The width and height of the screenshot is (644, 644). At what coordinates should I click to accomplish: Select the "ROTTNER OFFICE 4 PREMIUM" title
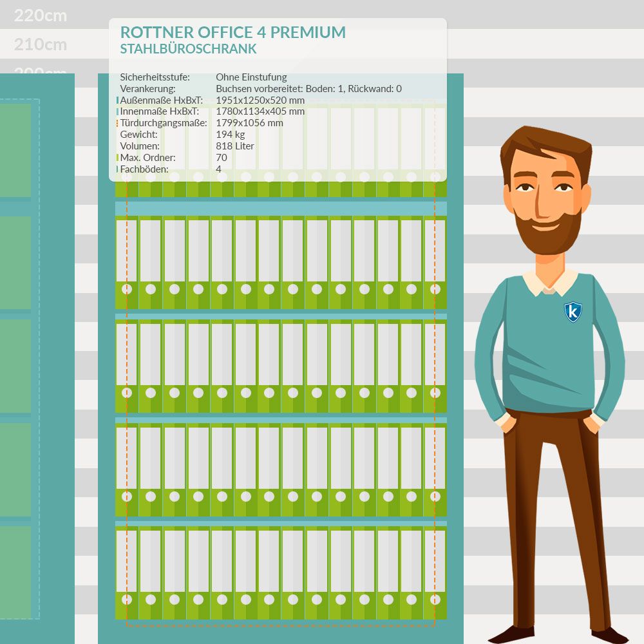(x=232, y=32)
